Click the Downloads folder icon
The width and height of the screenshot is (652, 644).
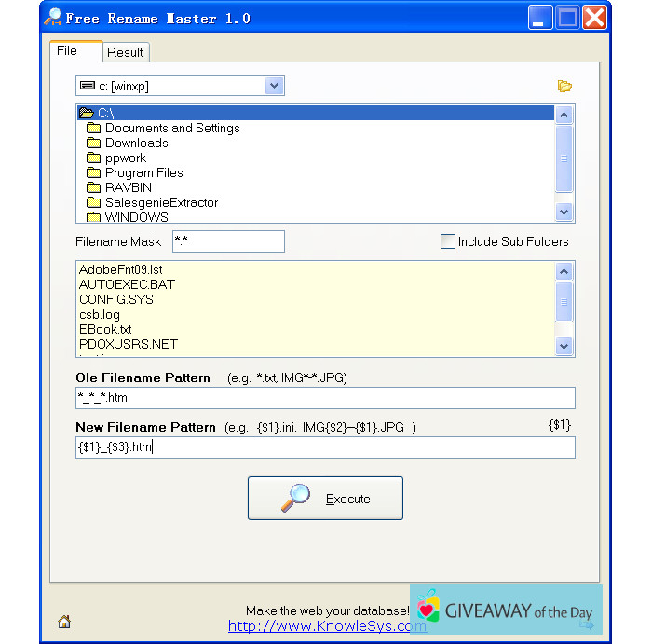[93, 144]
